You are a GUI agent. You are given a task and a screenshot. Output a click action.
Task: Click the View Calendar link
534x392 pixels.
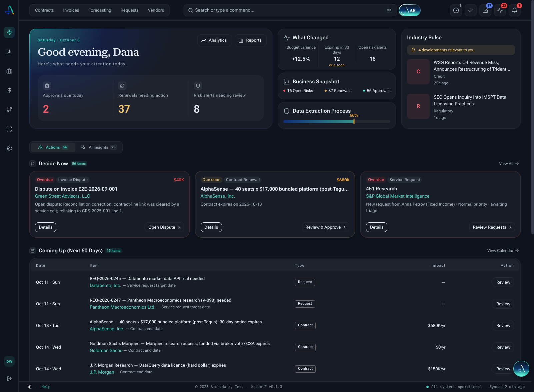[503, 251]
